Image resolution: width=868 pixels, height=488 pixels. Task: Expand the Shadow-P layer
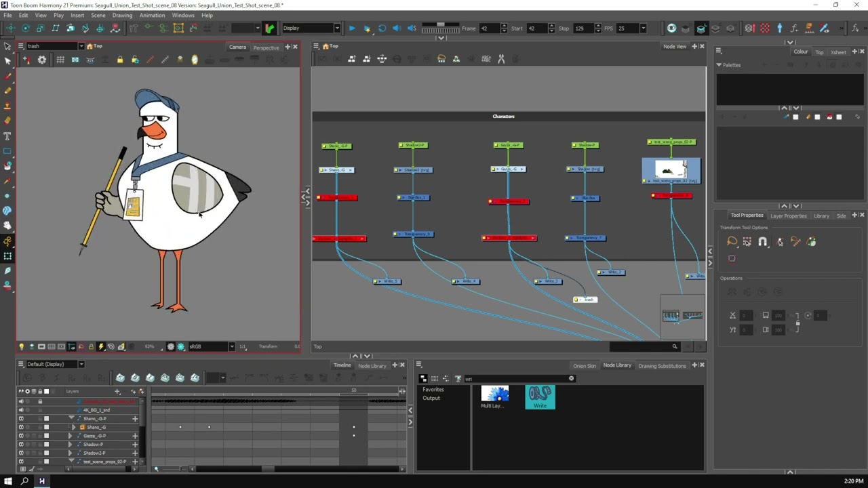(x=70, y=445)
